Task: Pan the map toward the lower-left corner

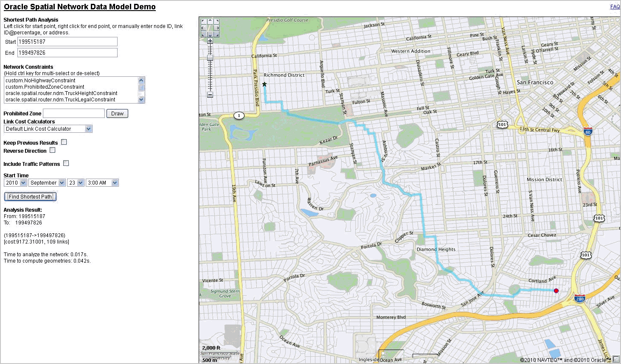Action: coord(203,34)
